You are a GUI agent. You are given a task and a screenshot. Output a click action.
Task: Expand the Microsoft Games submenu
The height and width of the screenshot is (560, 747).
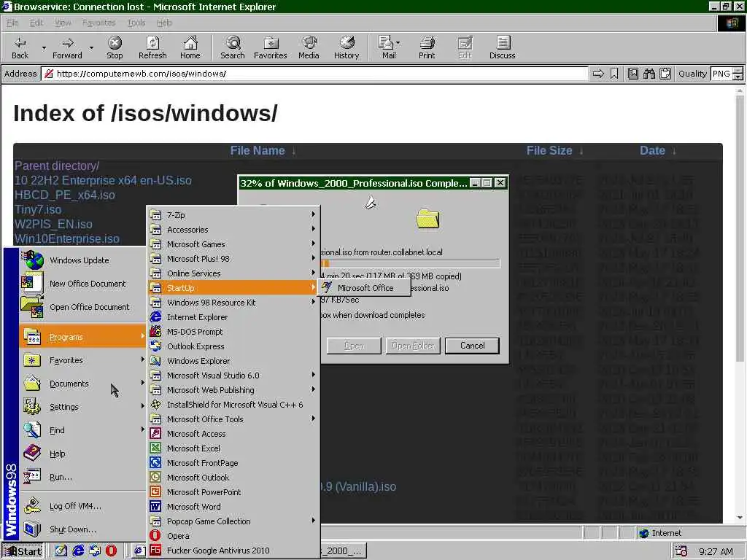pyautogui.click(x=233, y=244)
